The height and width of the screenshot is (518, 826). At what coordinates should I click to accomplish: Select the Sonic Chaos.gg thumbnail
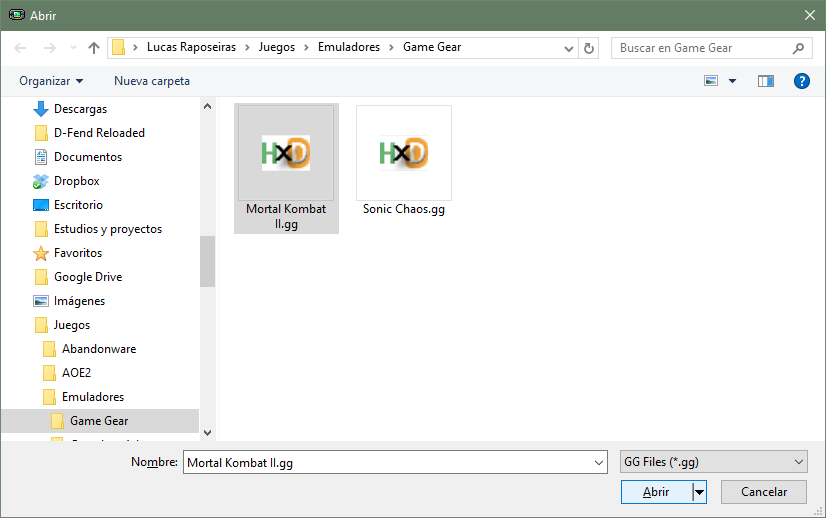click(x=404, y=153)
